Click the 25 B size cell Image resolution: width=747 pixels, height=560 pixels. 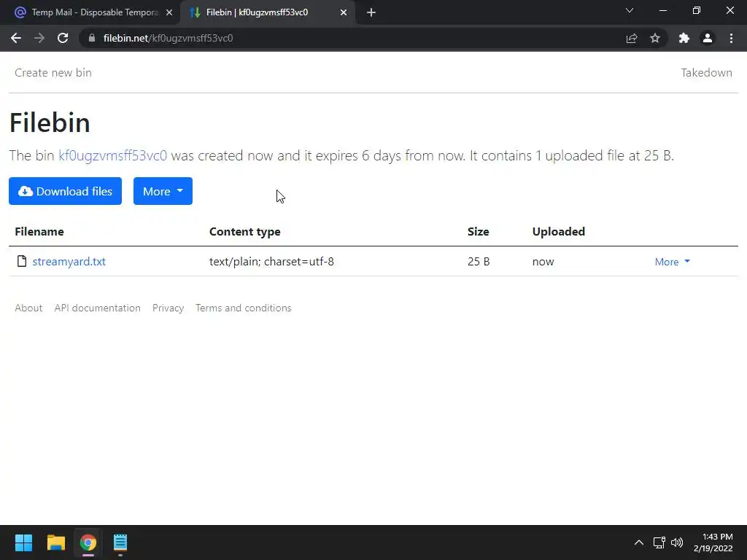click(x=479, y=262)
